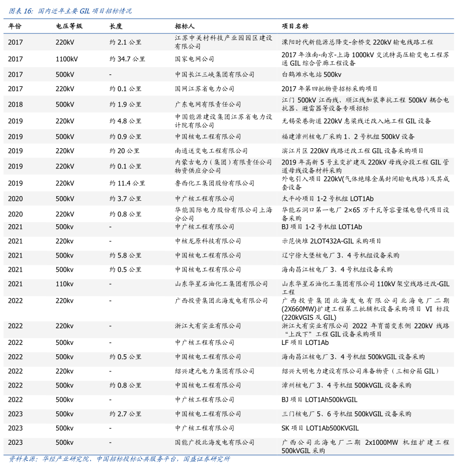Select the 项目名称 column header
The image size is (463, 476).
click(x=295, y=26)
